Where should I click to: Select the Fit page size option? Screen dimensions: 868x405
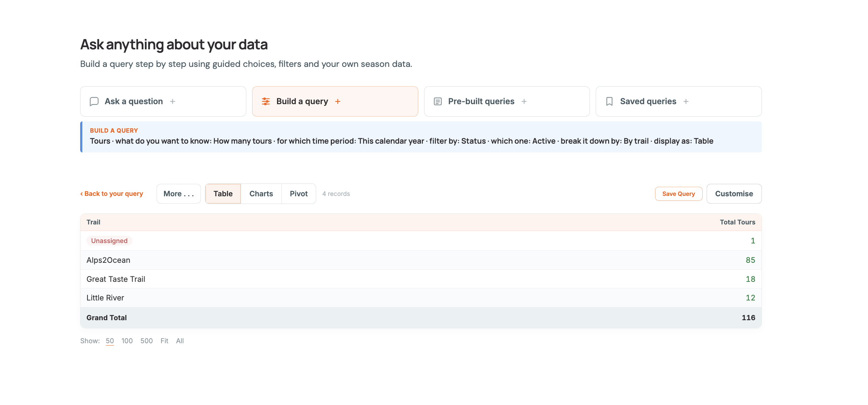point(164,341)
